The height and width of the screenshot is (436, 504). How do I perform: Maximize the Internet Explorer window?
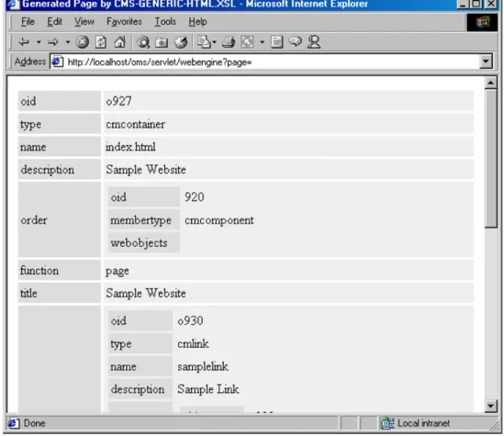click(x=477, y=5)
